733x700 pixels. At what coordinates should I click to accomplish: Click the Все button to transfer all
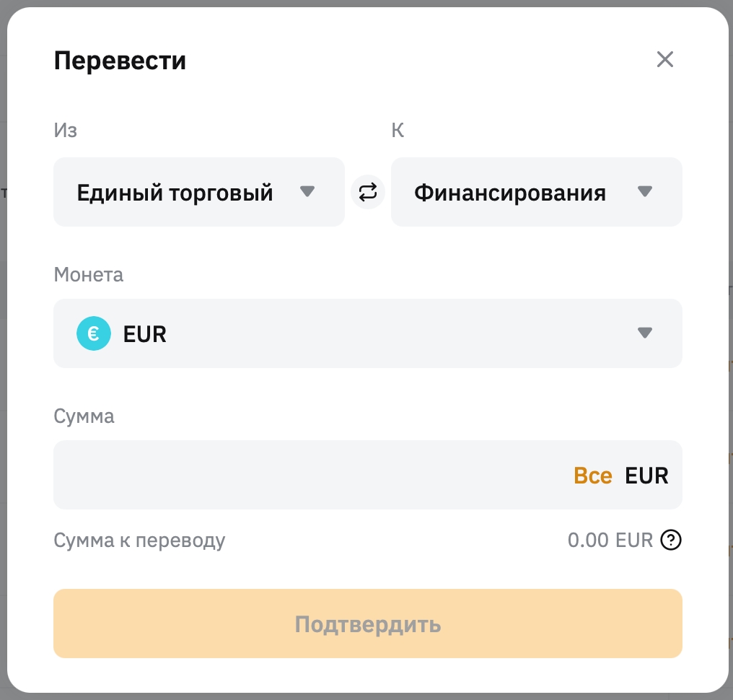(x=592, y=476)
